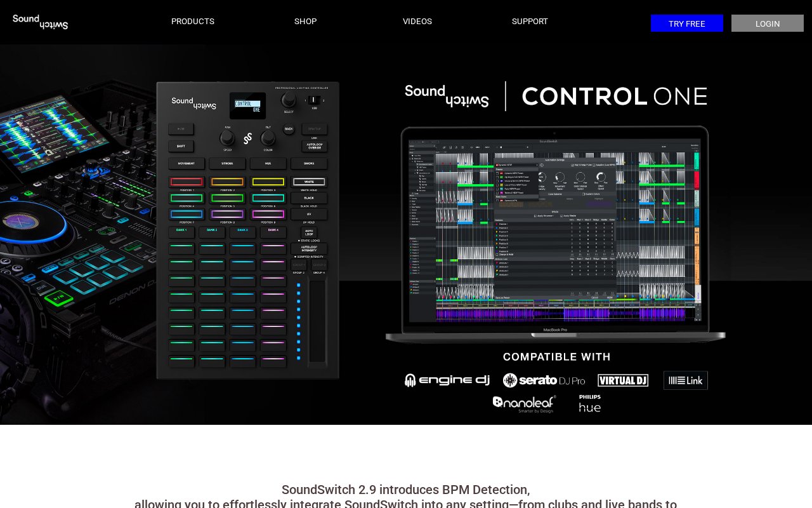Click the Philips Hue logo
The image size is (812, 508).
click(590, 404)
